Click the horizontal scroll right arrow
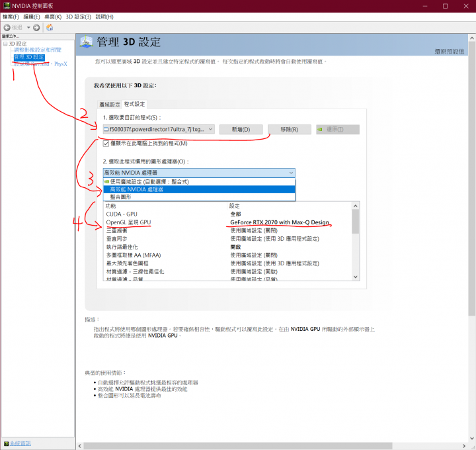Screen dimensions: 476x450 click(x=464, y=446)
